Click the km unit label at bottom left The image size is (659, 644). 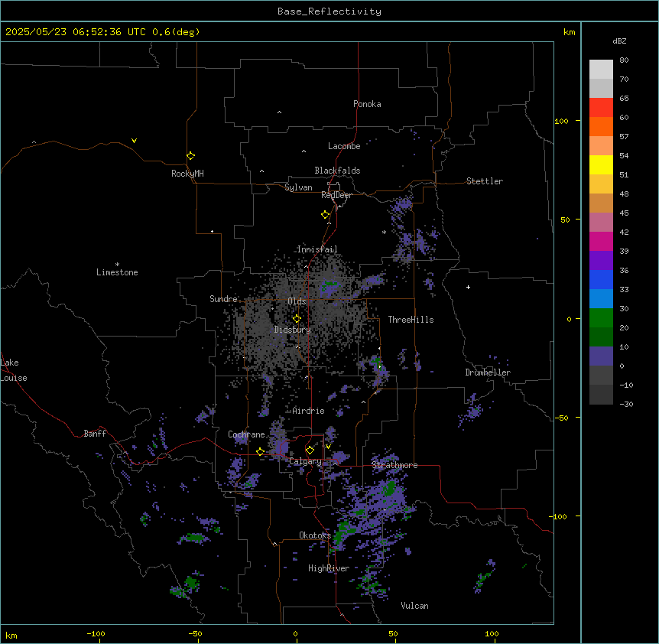coord(11,636)
